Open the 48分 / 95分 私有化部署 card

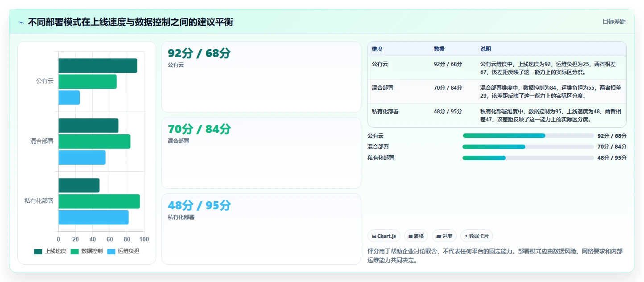pyautogui.click(x=261, y=229)
